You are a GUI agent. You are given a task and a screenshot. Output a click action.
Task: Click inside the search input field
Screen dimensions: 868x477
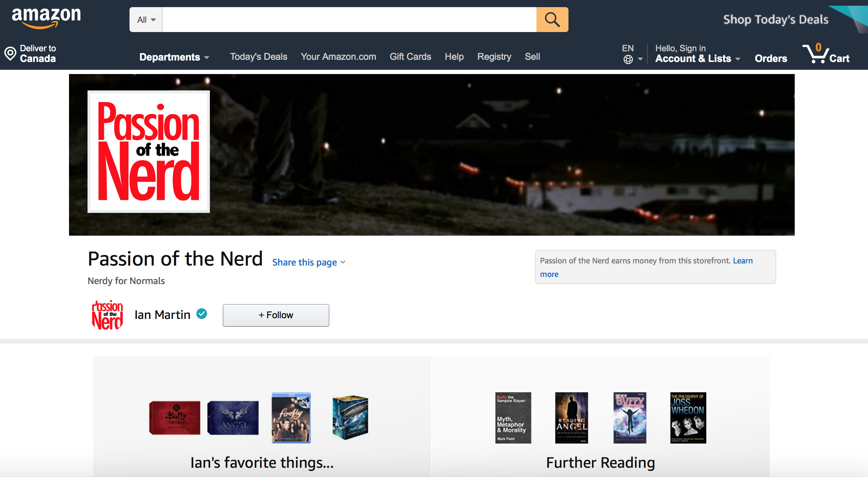click(349, 20)
